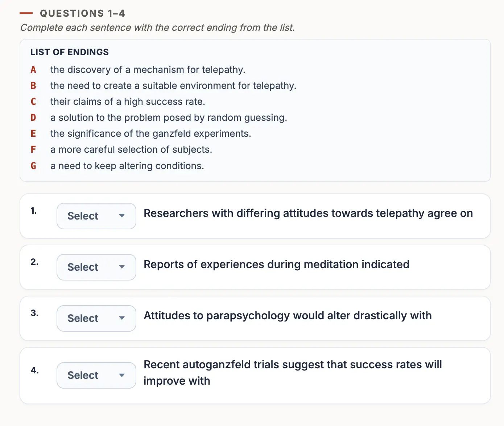504x426 pixels.
Task: Click the red letter G in the endings list
Action: 33,166
